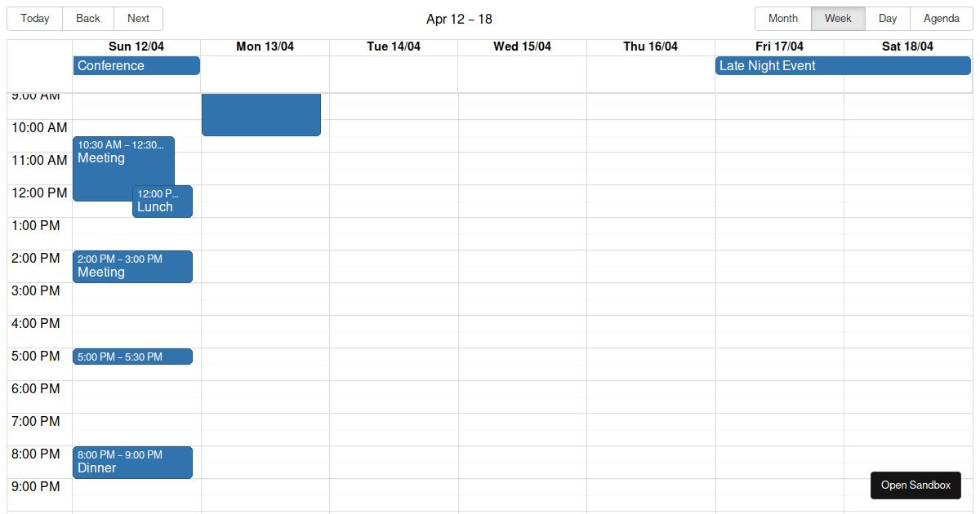This screenshot has width=980, height=514.
Task: Select the 2:00 PM Meeting
Action: [x=132, y=267]
